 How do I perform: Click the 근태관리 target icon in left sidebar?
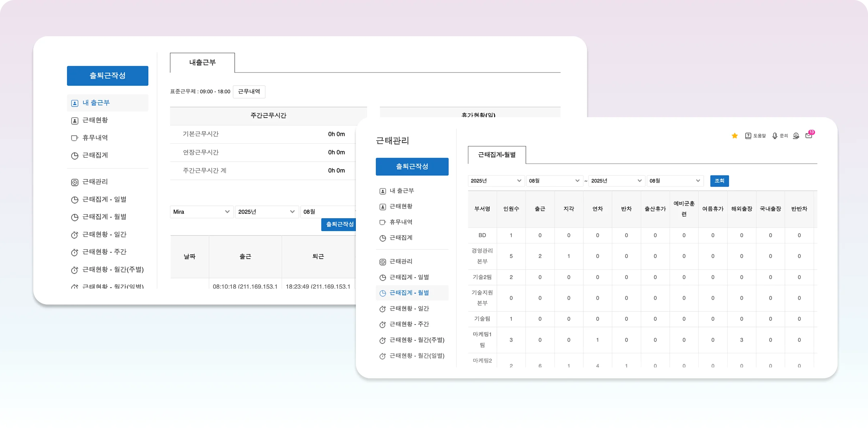tap(75, 182)
